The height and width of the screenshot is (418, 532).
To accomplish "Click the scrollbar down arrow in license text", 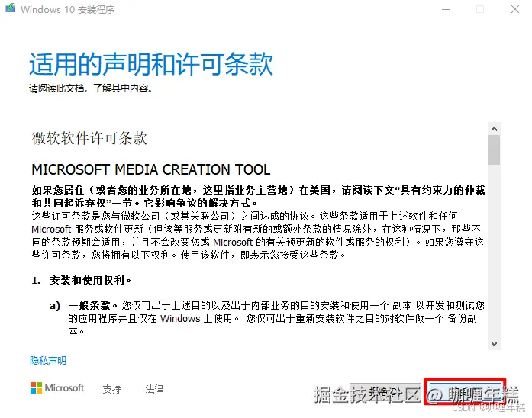I will pyautogui.click(x=494, y=344).
